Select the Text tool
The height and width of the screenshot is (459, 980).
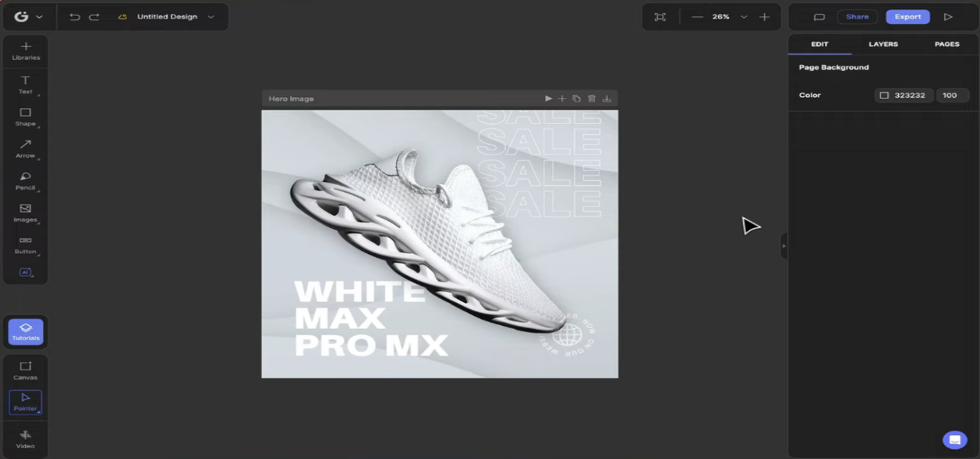coord(25,85)
